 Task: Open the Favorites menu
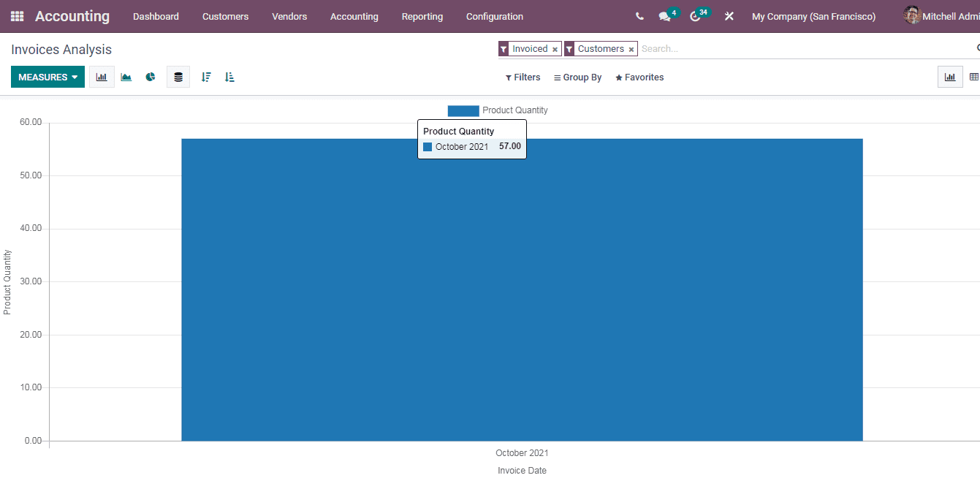click(639, 77)
